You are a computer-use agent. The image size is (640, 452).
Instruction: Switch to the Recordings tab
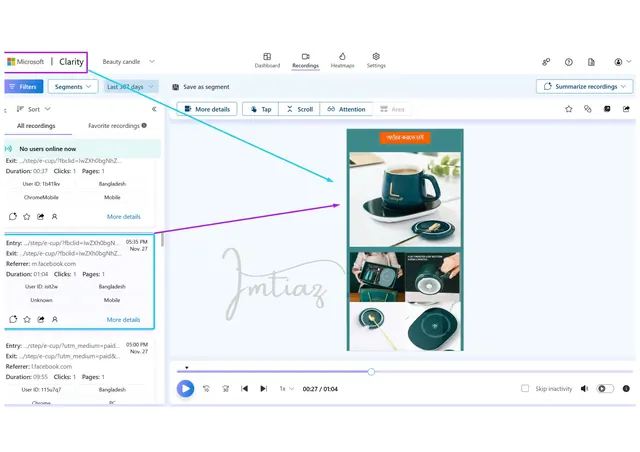(x=305, y=60)
